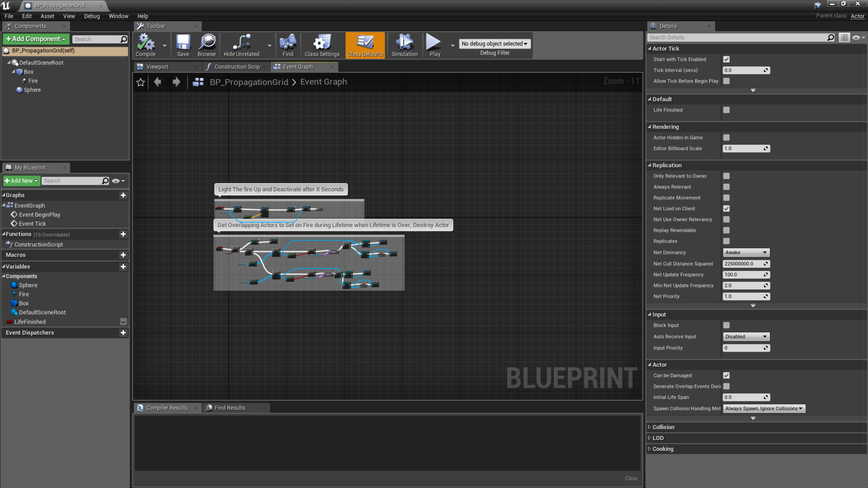Click BP_PropagationGrid breadcrumb
This screenshot has width=868, height=488.
click(249, 82)
